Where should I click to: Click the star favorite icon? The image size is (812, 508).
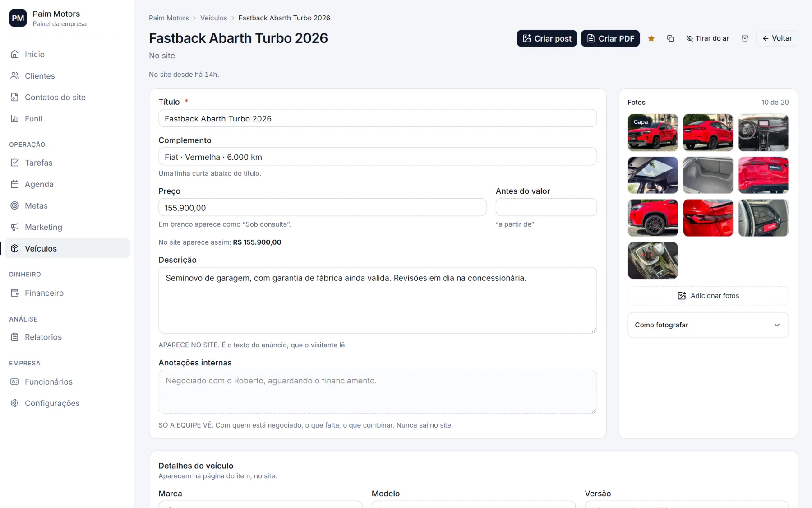pyautogui.click(x=651, y=38)
